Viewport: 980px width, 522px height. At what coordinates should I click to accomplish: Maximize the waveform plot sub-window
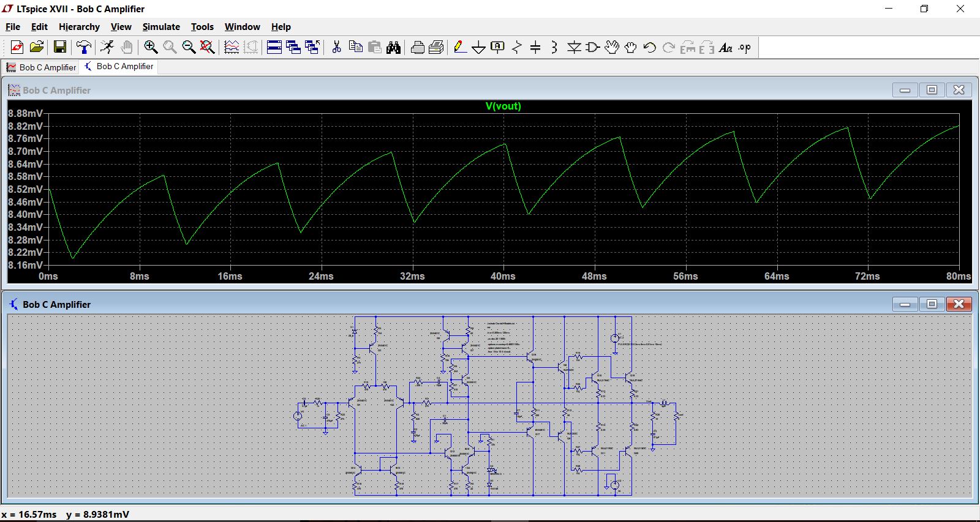point(932,90)
